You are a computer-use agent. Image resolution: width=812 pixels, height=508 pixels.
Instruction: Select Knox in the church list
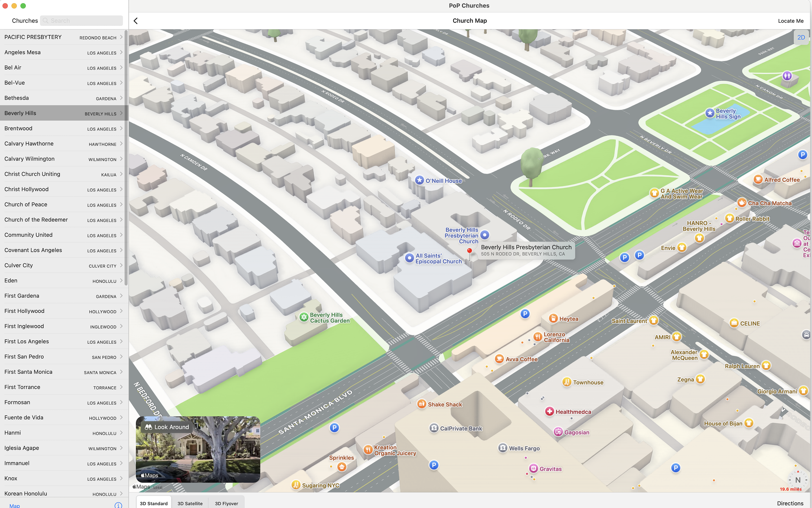64,478
